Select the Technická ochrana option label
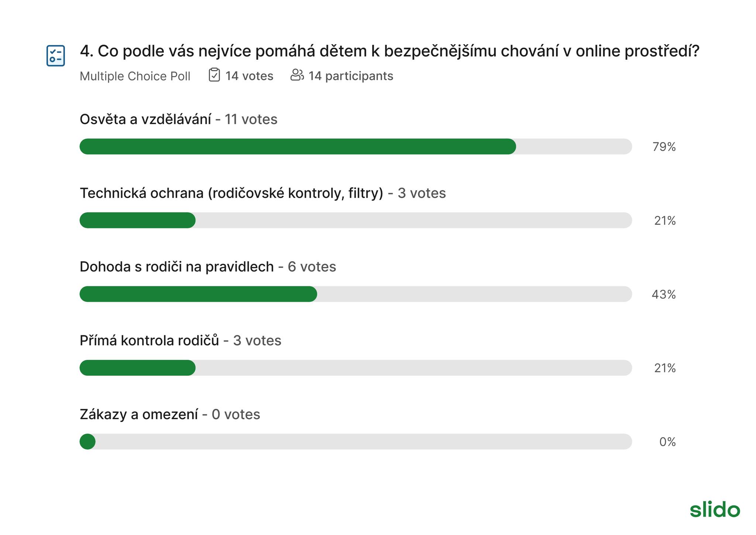 coord(231,193)
